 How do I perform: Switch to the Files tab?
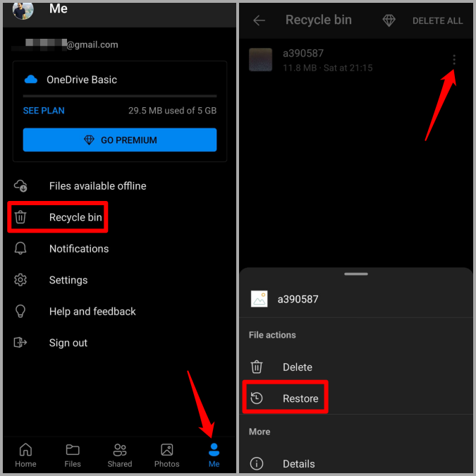tap(73, 455)
